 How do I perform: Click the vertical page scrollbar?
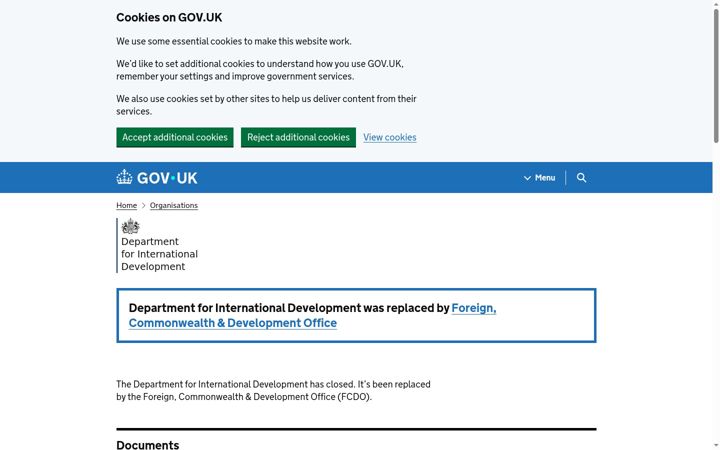click(x=716, y=76)
